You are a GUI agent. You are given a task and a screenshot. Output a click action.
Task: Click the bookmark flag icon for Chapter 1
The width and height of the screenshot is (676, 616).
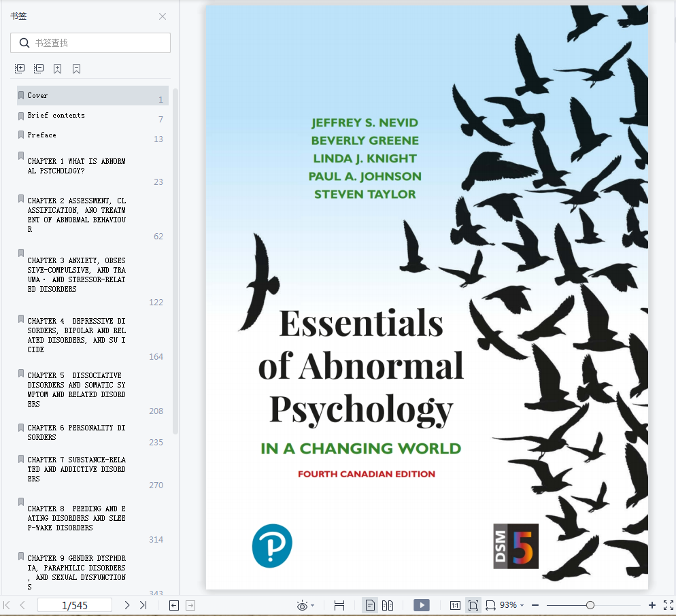coord(20,156)
